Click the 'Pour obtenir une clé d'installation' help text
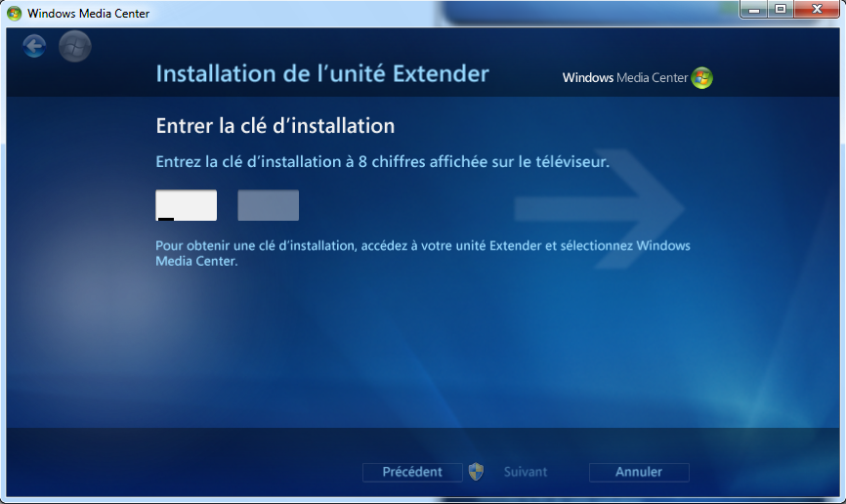 coord(423,253)
